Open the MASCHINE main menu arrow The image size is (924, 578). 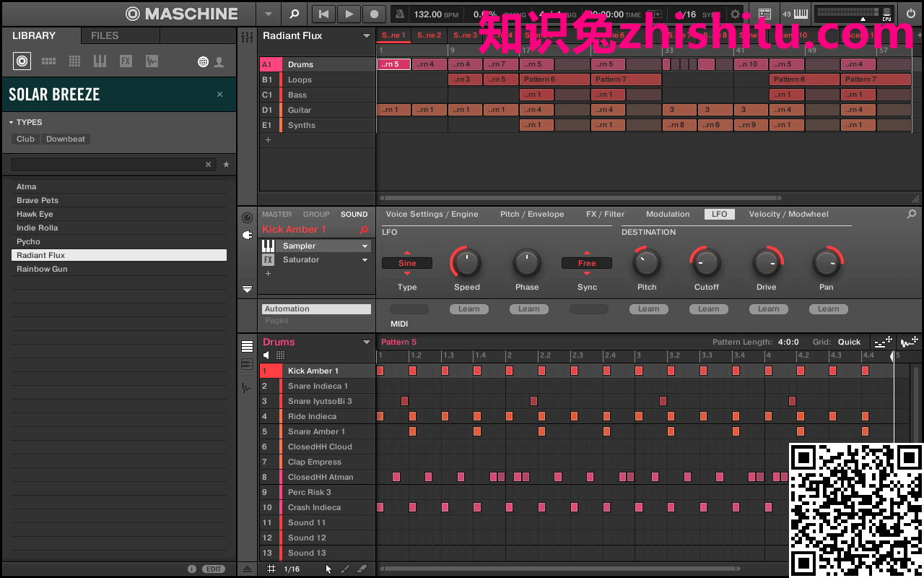[269, 14]
